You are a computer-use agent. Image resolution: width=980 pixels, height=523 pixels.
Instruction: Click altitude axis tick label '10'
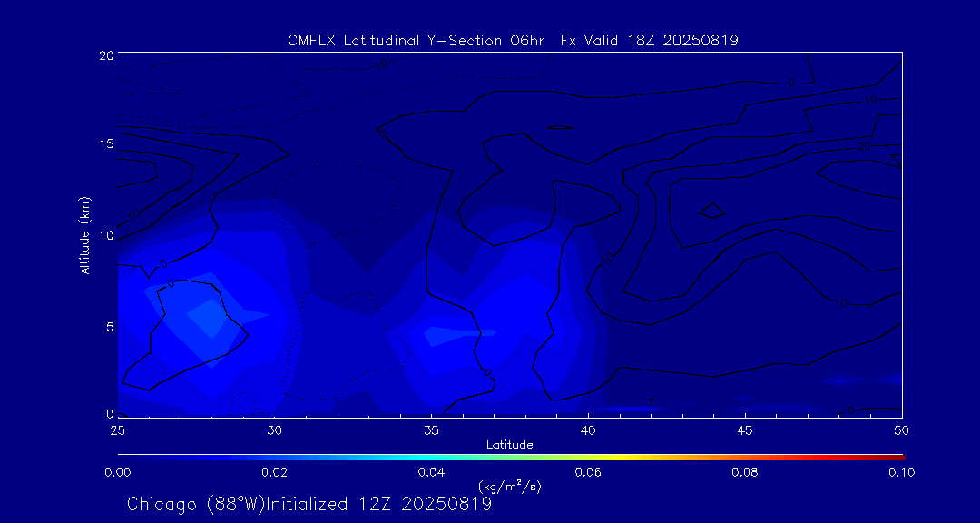105,235
